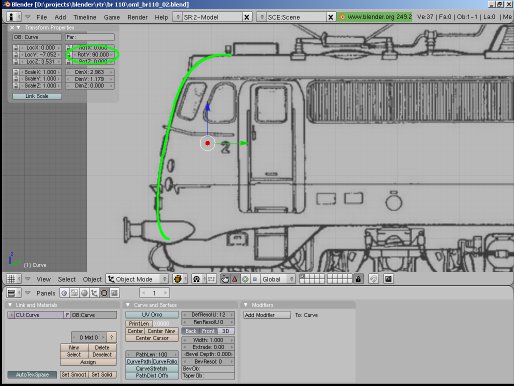This screenshot has width=514, height=386.
Task: Collapse the Transform Properties panel triangle
Action: tap(18, 28)
